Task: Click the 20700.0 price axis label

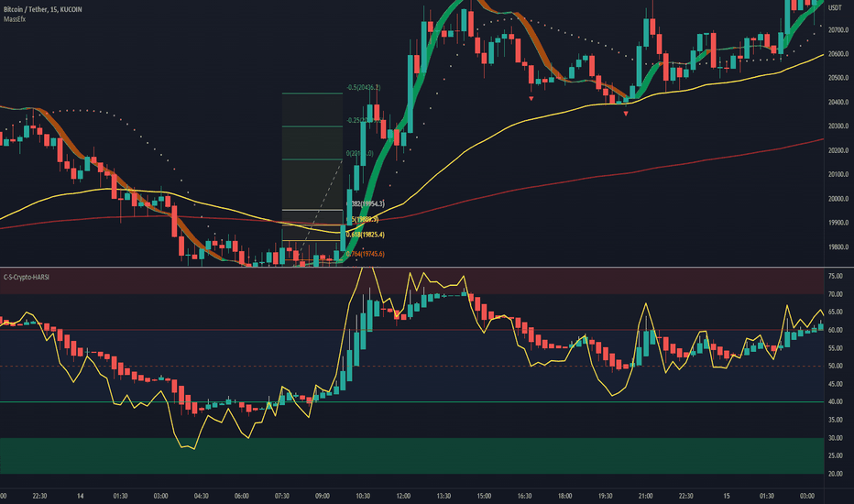Action: pos(838,30)
